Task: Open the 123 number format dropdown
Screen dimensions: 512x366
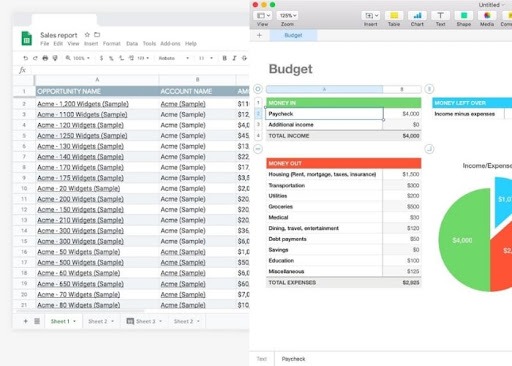Action: (143, 58)
